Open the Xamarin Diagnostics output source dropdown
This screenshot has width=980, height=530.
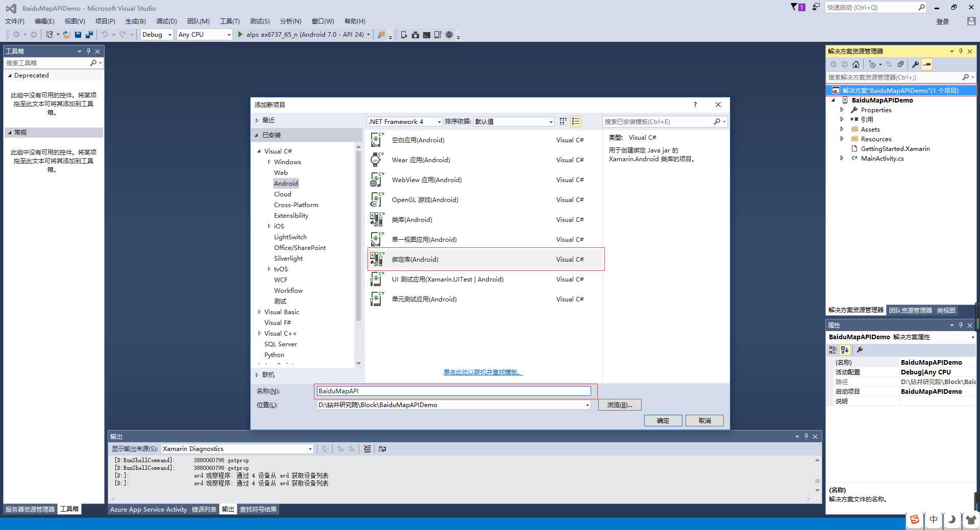click(237, 449)
